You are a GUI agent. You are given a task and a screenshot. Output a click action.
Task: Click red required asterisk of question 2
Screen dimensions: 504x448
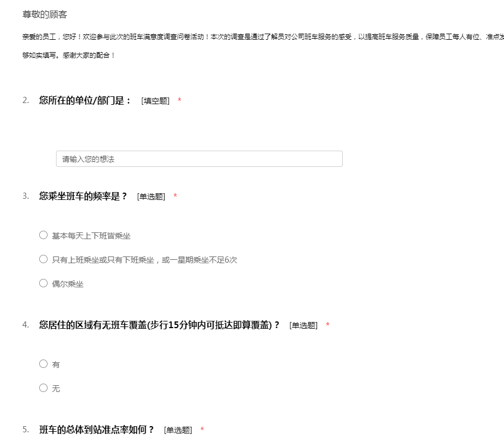(179, 101)
